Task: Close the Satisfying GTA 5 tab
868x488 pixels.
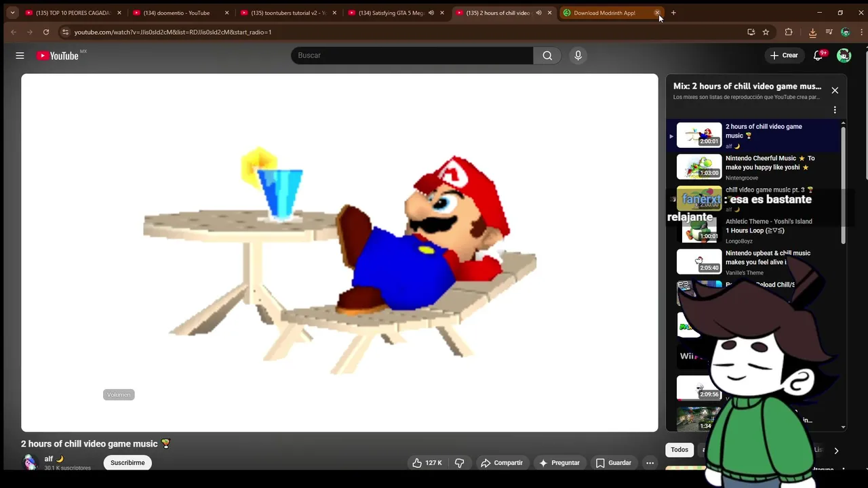Action: [x=442, y=13]
